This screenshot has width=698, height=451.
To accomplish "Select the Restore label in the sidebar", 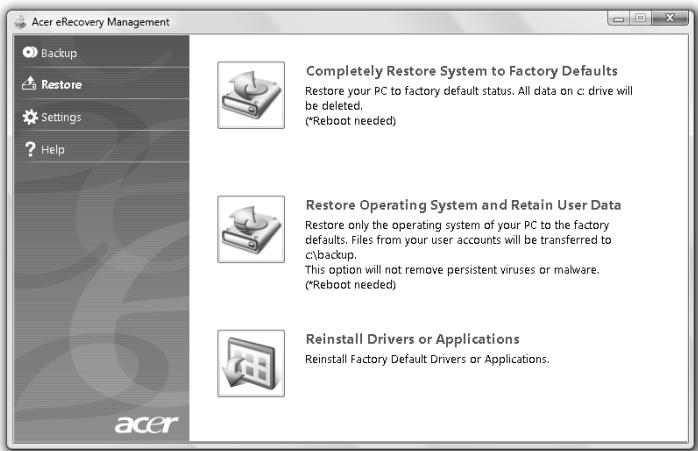I will (x=62, y=85).
